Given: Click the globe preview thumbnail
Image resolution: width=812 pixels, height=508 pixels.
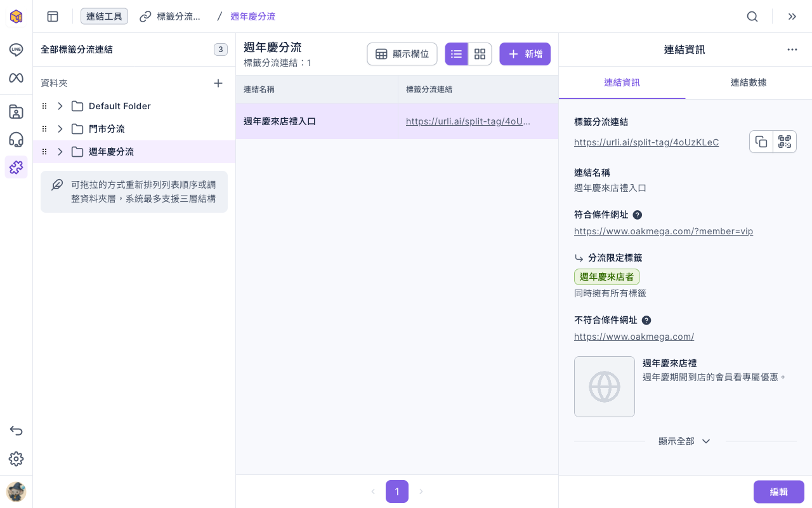Looking at the screenshot, I should click(x=605, y=387).
